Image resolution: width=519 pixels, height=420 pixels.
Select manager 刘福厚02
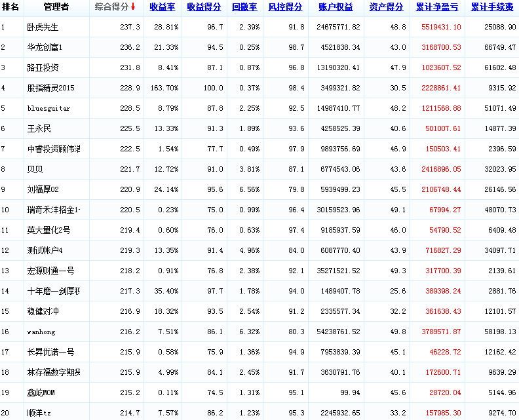pyautogui.click(x=43, y=189)
